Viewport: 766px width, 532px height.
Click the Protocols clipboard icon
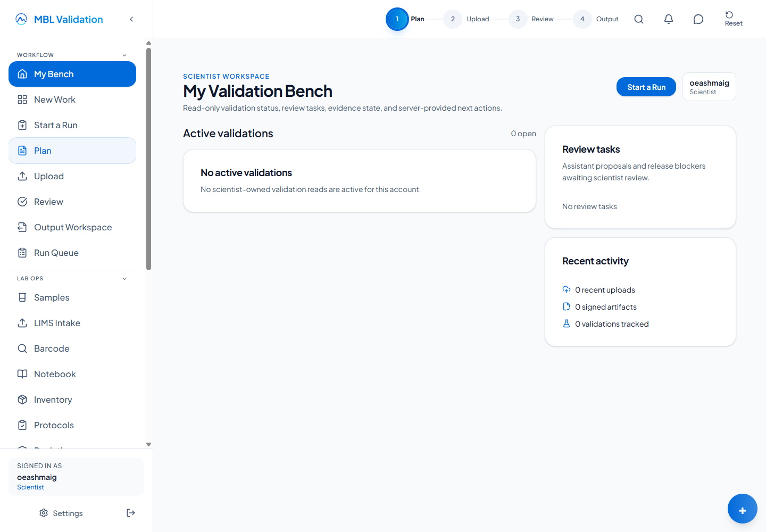[22, 425]
